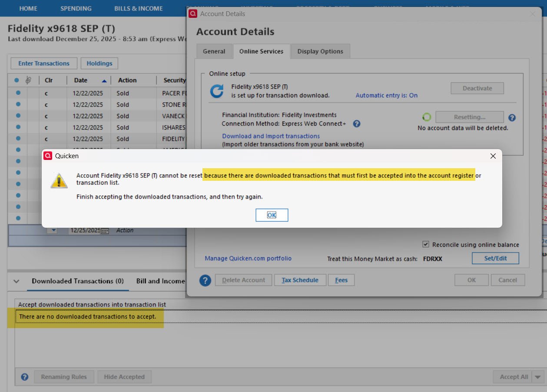Open the SPENDING menu
547x392 pixels.
(x=76, y=8)
